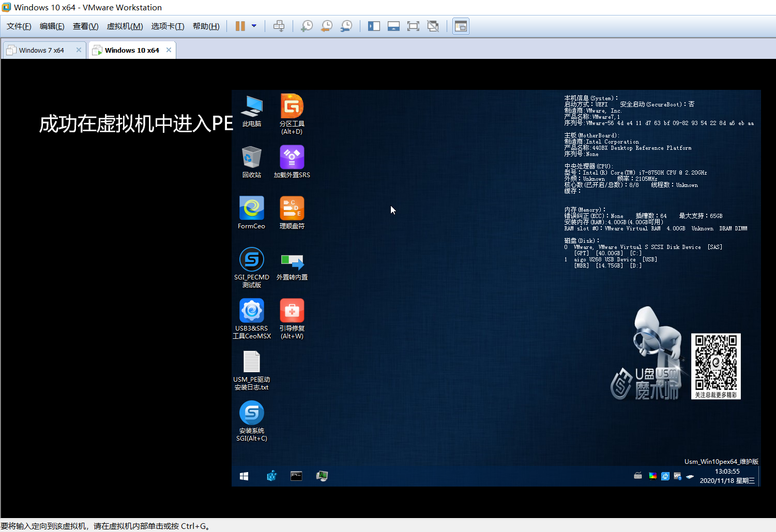This screenshot has width=776, height=532.
Task: Pause the virtual machine with the orange pause button
Action: 240,26
